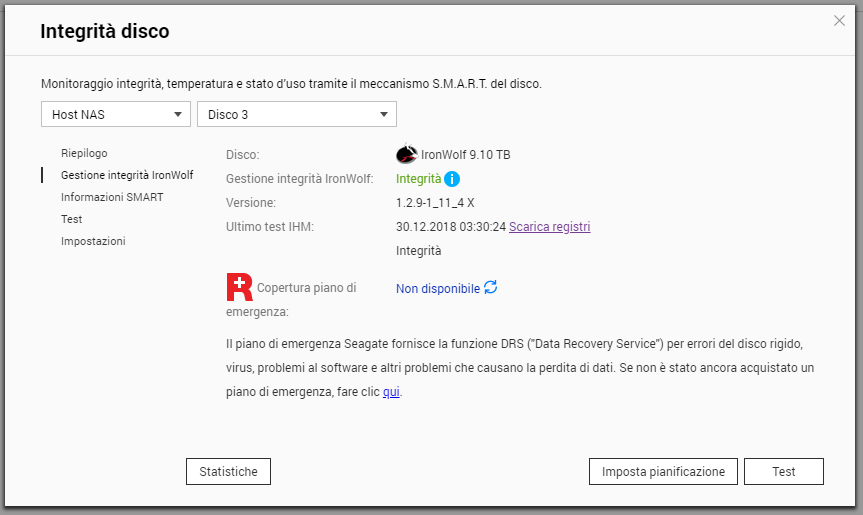Click the blue info icon beside Integrità
This screenshot has height=515, width=863.
452,179
